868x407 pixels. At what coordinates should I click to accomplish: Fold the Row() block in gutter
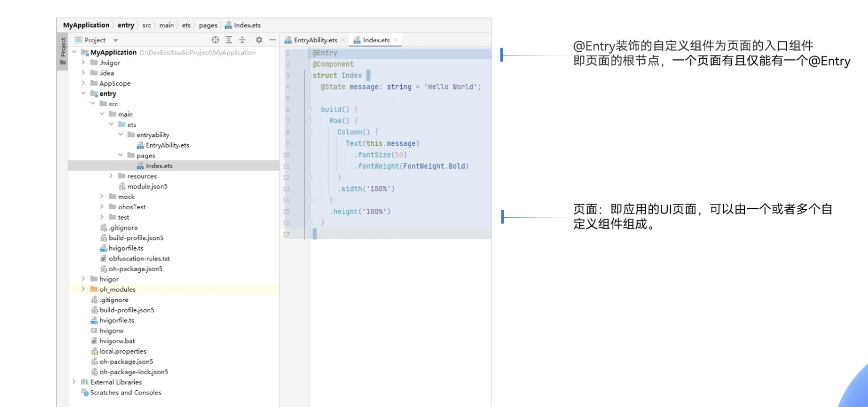coord(310,121)
